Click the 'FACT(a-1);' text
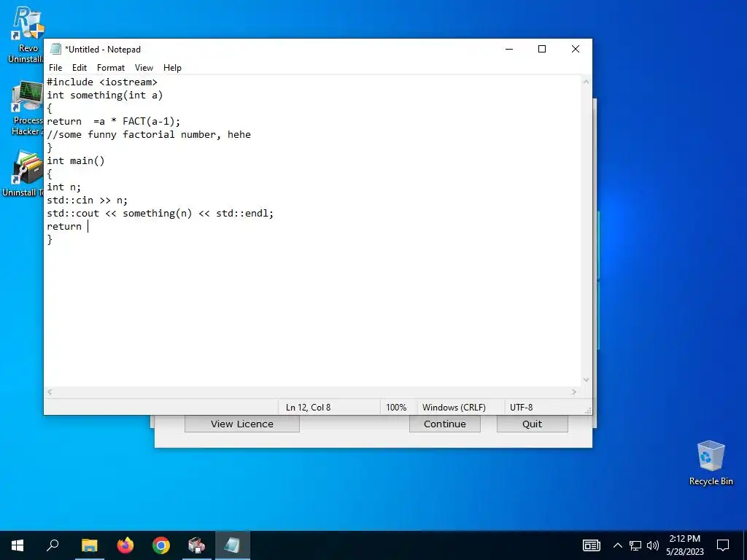 tap(152, 122)
